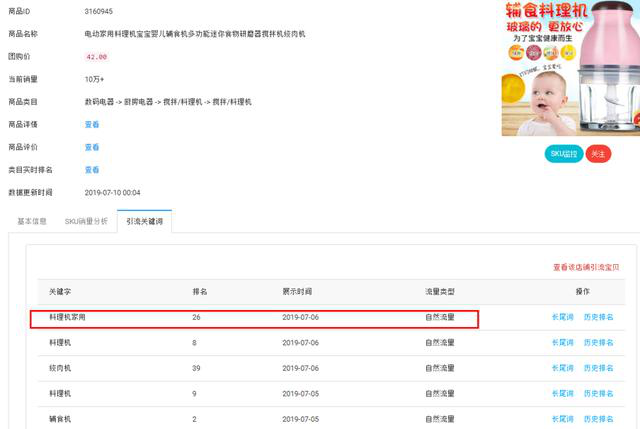Click the 42.00 group price badge

[97, 57]
